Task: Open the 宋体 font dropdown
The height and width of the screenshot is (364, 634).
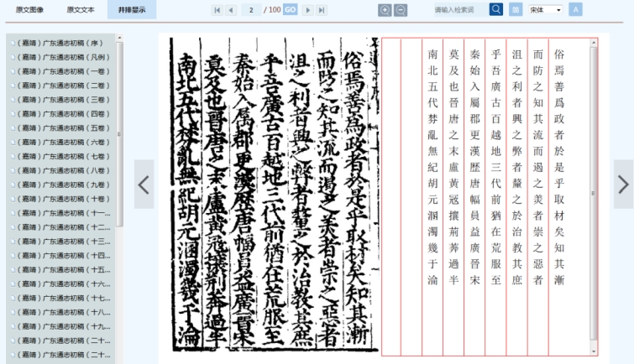Action: click(545, 9)
